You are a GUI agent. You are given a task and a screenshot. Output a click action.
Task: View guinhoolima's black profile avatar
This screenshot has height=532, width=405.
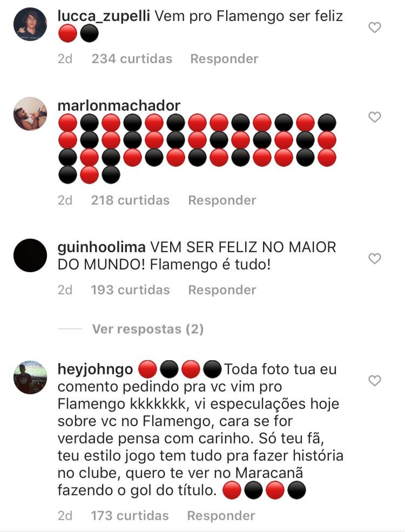point(30,255)
